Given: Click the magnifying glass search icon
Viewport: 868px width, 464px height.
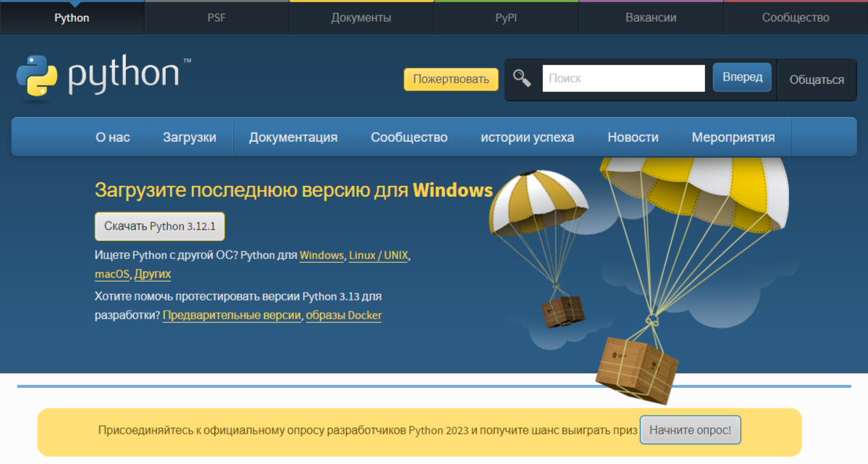Looking at the screenshot, I should [x=521, y=77].
